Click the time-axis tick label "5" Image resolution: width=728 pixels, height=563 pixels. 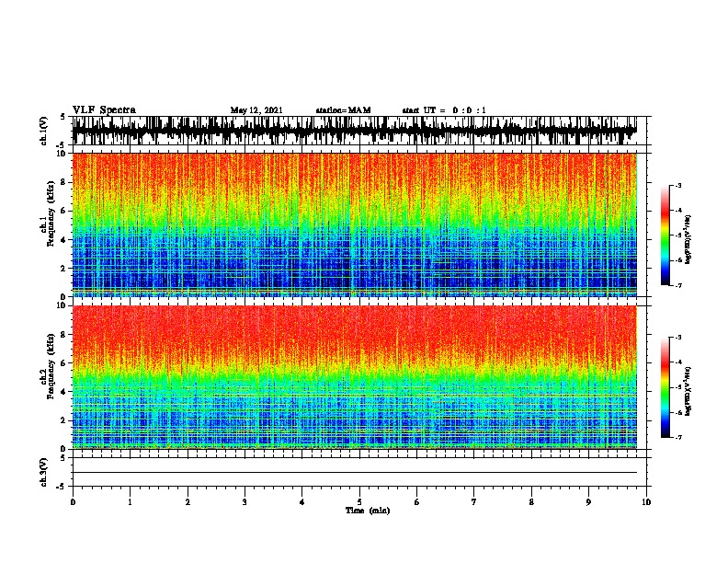359,502
